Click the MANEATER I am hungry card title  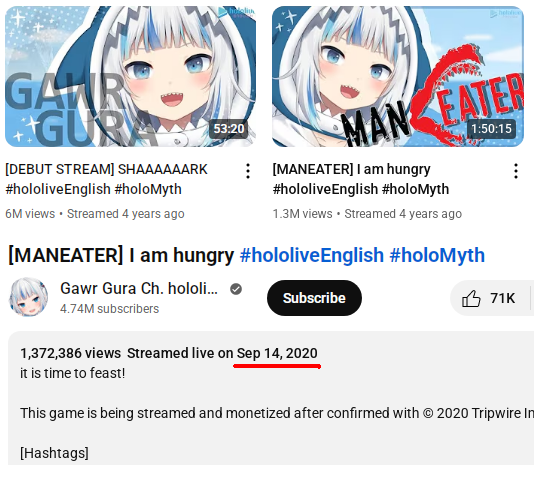pos(361,179)
